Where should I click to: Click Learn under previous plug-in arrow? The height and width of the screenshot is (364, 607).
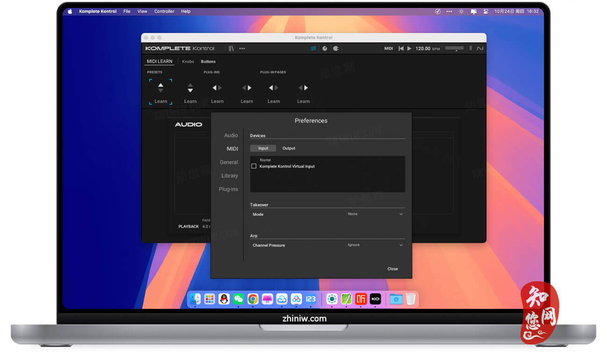(217, 101)
